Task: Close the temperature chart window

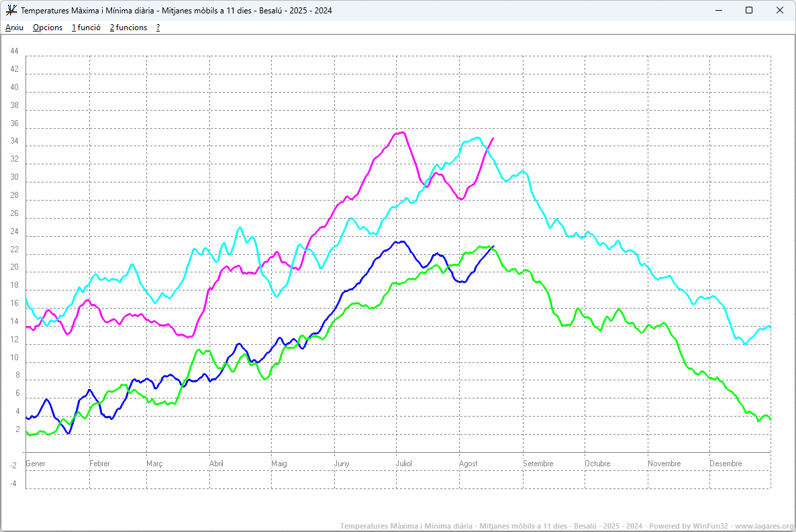Action: tap(780, 10)
